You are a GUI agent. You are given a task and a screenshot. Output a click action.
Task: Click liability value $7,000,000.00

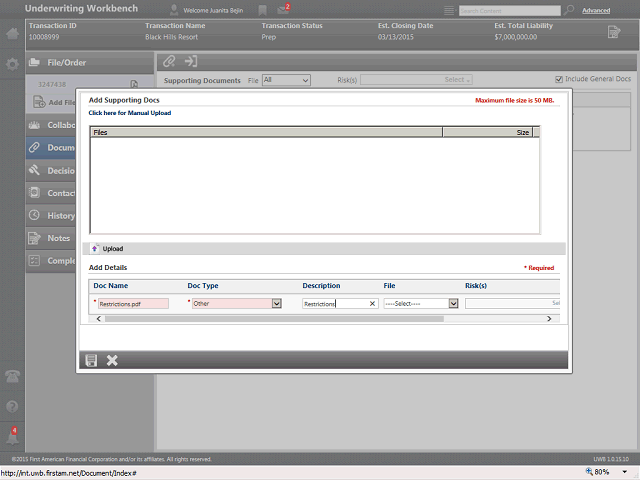516,37
